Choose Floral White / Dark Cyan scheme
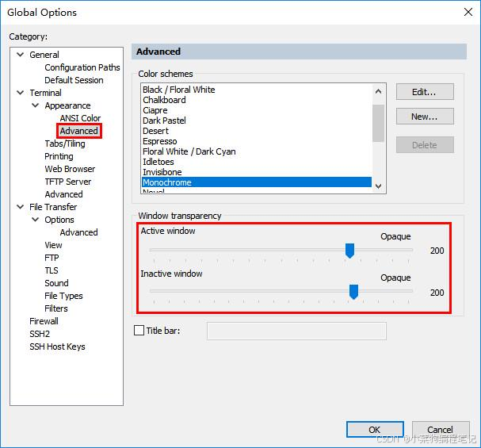This screenshot has height=448, width=481. 257,151
